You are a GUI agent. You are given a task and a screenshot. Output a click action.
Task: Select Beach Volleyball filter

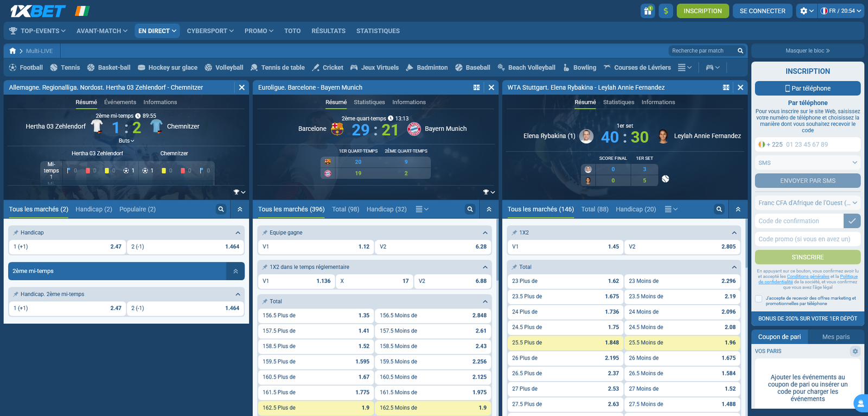pyautogui.click(x=526, y=67)
